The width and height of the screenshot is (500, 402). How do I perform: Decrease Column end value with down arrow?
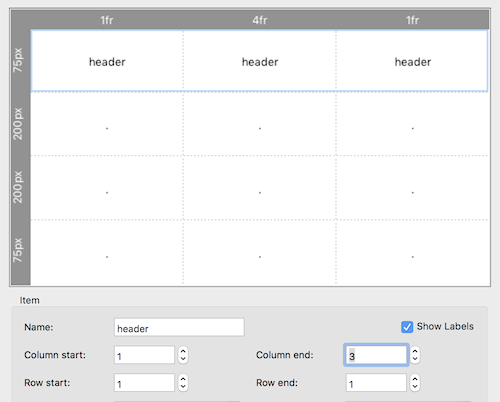(415, 359)
